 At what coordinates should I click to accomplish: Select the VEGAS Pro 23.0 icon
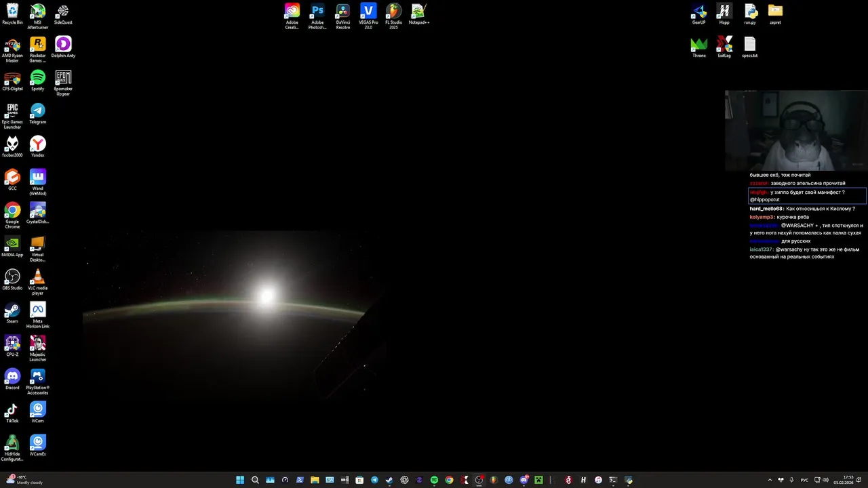(x=368, y=17)
